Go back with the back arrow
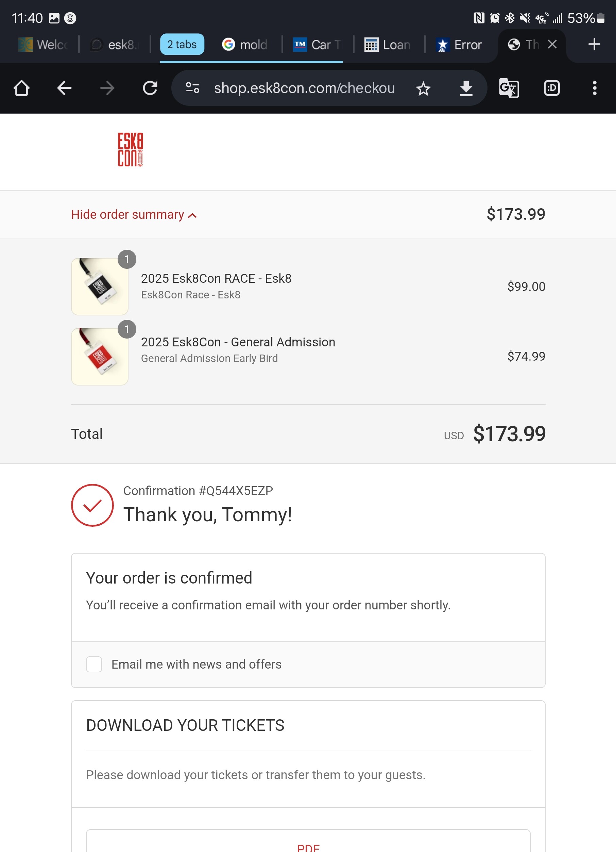Viewport: 616px width, 852px height. pos(64,88)
